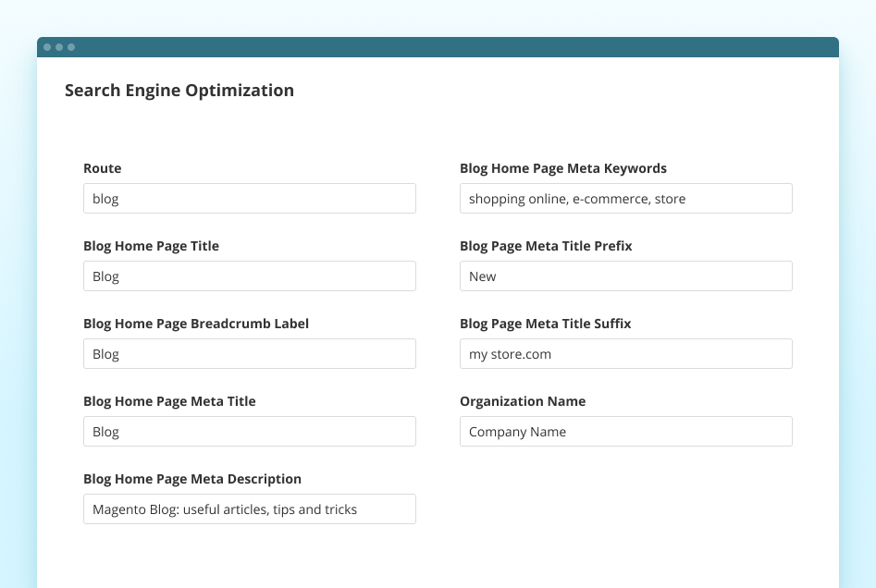The image size is (876, 588).
Task: Focus the Blog Home Page Meta Title input
Action: (249, 431)
